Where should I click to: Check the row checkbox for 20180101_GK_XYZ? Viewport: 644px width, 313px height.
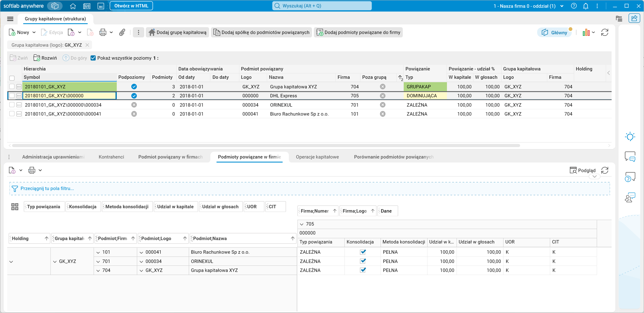click(x=12, y=87)
